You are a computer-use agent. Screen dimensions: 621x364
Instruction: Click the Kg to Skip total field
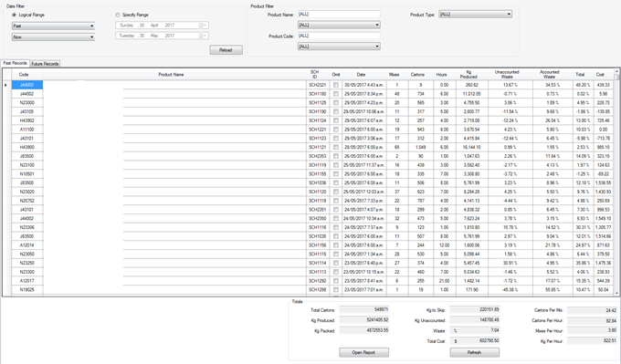coord(475,310)
